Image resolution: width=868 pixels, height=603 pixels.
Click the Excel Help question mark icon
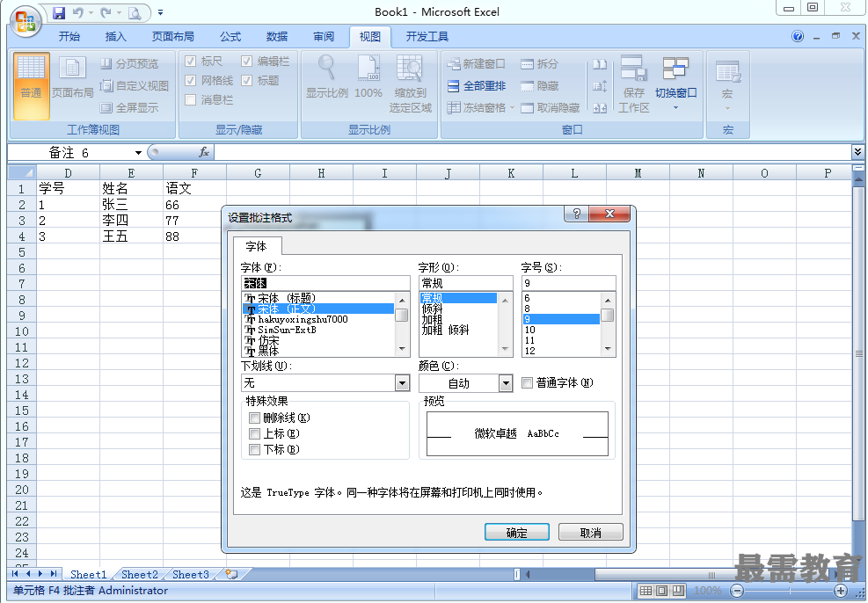tap(797, 37)
